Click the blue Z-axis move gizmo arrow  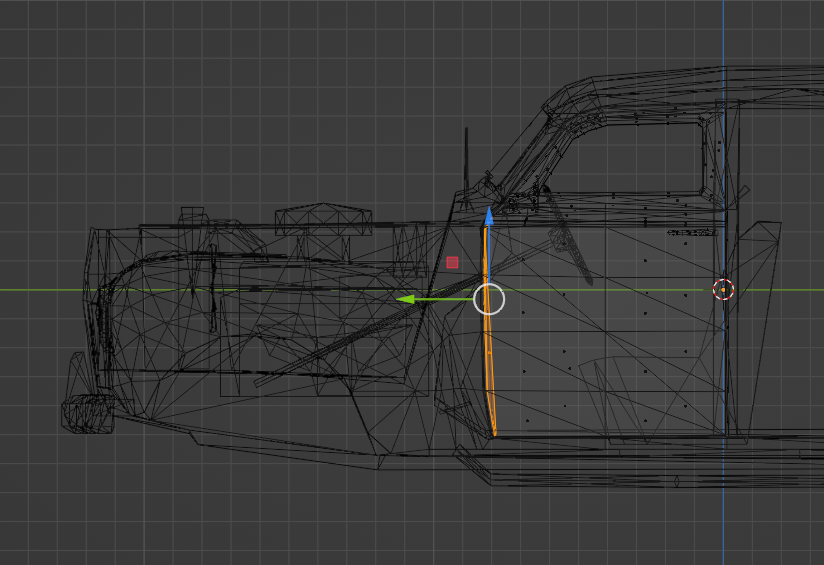click(x=489, y=216)
